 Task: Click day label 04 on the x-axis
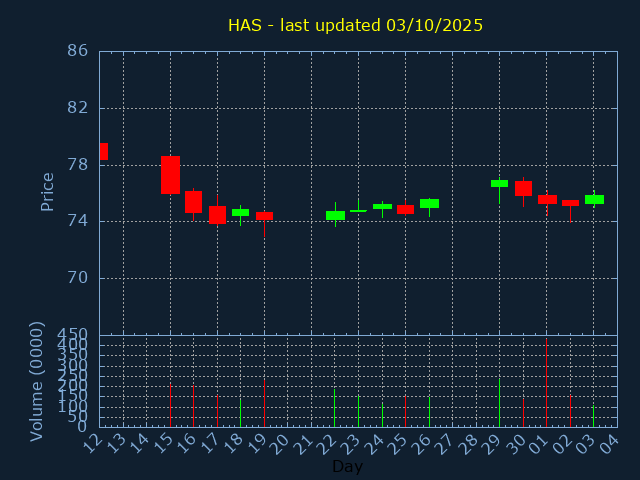(x=609, y=444)
